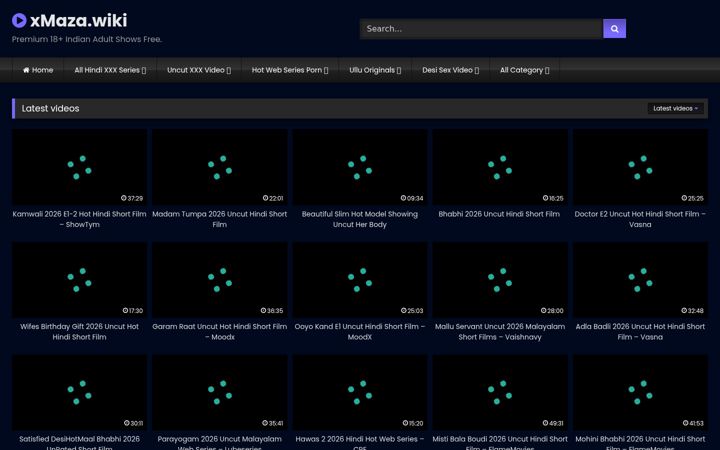
Task: Click the video thumbnail with duration 30:11
Action: 79,392
